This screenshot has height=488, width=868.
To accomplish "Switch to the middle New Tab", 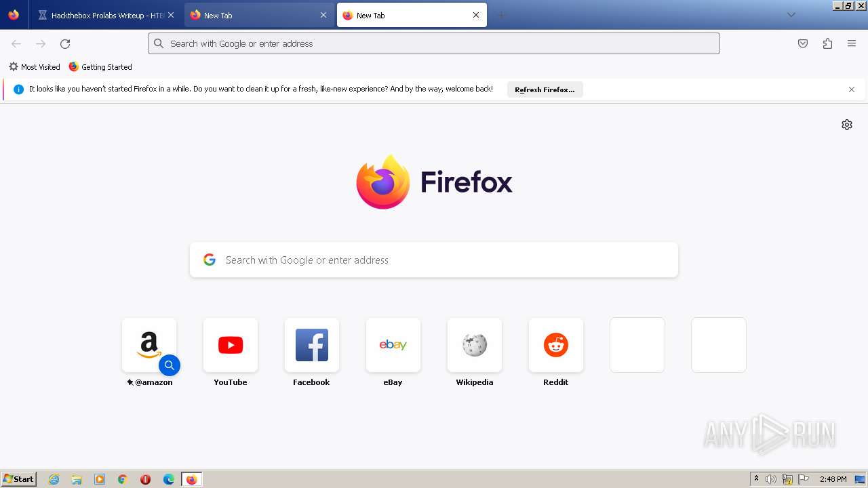I will (258, 15).
